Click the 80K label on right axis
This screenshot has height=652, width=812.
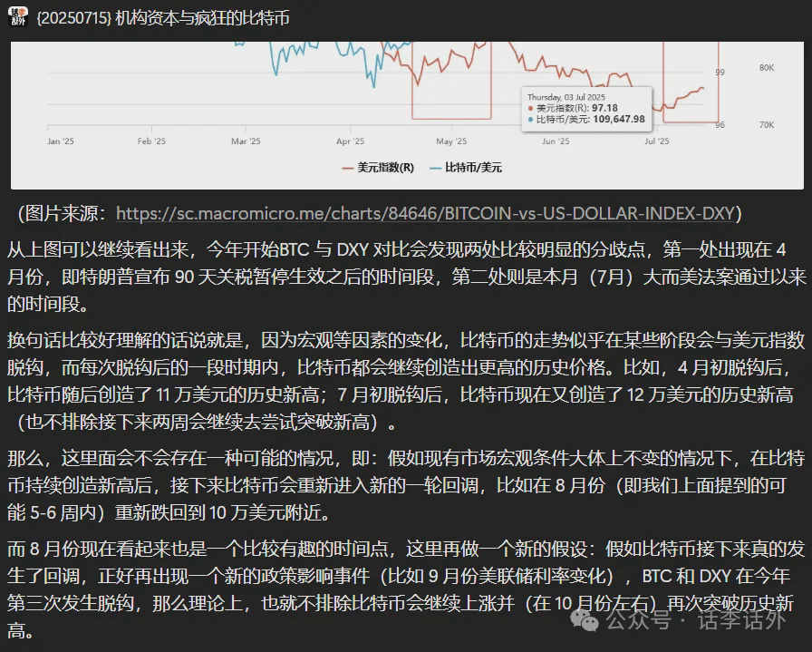[x=766, y=68]
